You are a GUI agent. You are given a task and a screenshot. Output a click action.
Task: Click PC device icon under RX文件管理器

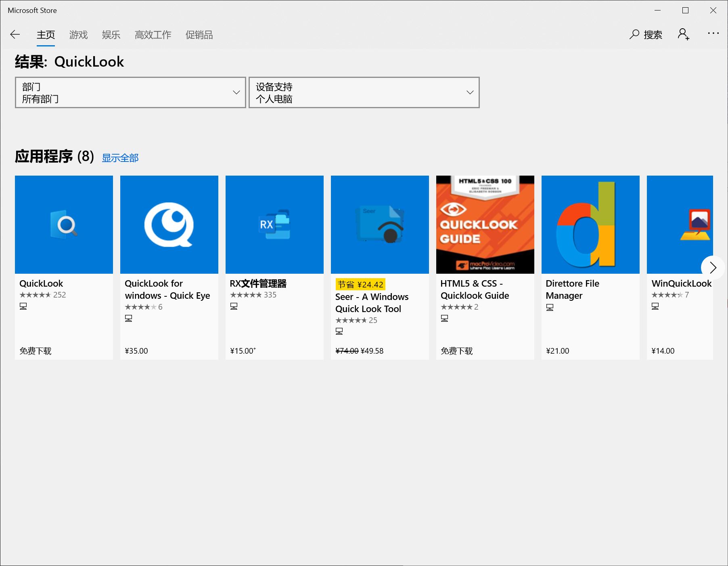tap(234, 306)
